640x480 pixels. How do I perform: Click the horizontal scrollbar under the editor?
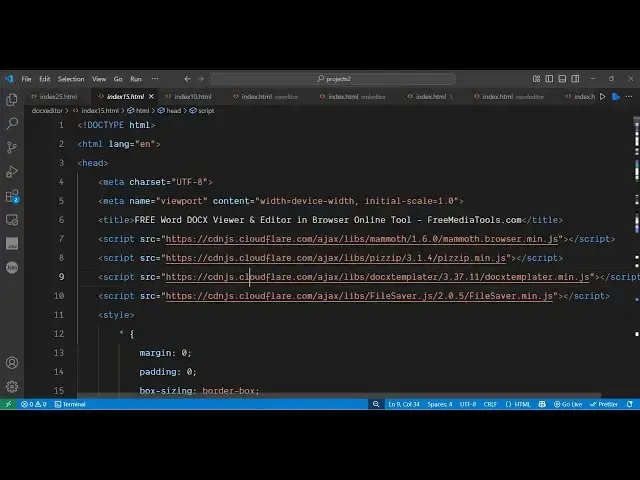(339, 396)
